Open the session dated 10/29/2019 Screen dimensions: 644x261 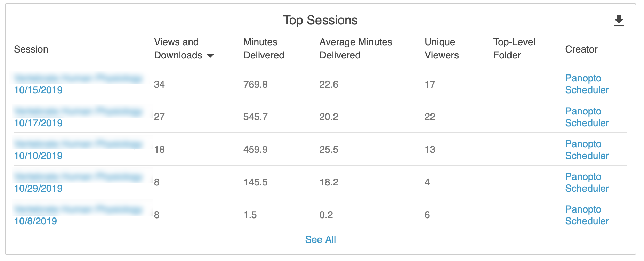(x=38, y=188)
